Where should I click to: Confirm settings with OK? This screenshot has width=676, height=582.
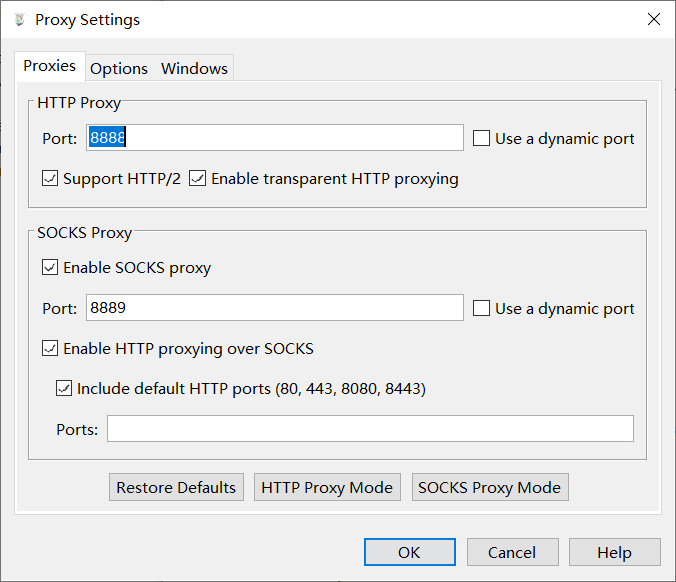(x=409, y=552)
